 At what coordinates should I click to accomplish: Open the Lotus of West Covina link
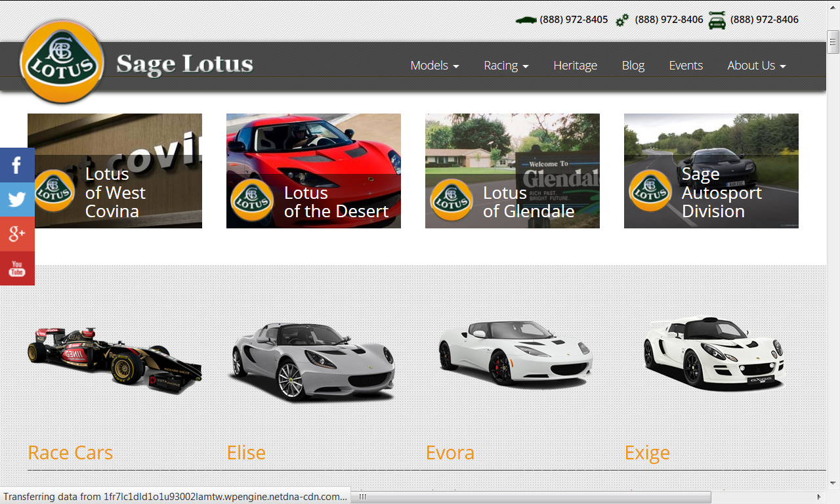[x=115, y=192]
